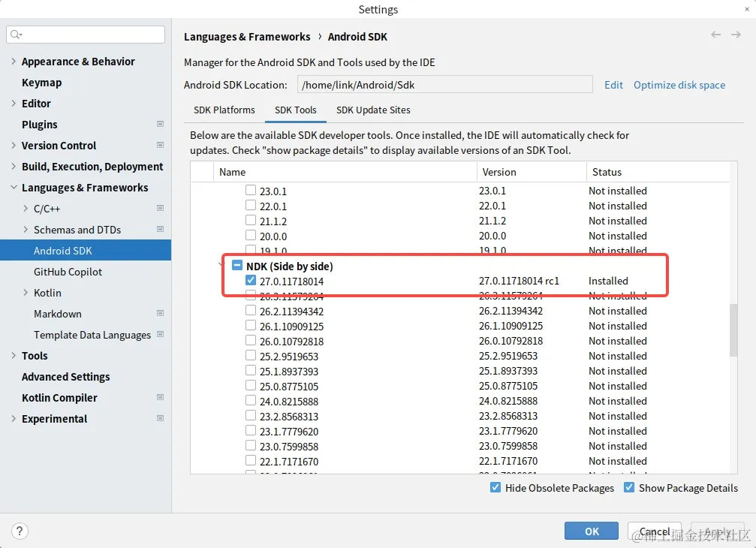The height and width of the screenshot is (548, 756).
Task: Click the forward navigation arrow
Action: click(x=736, y=35)
